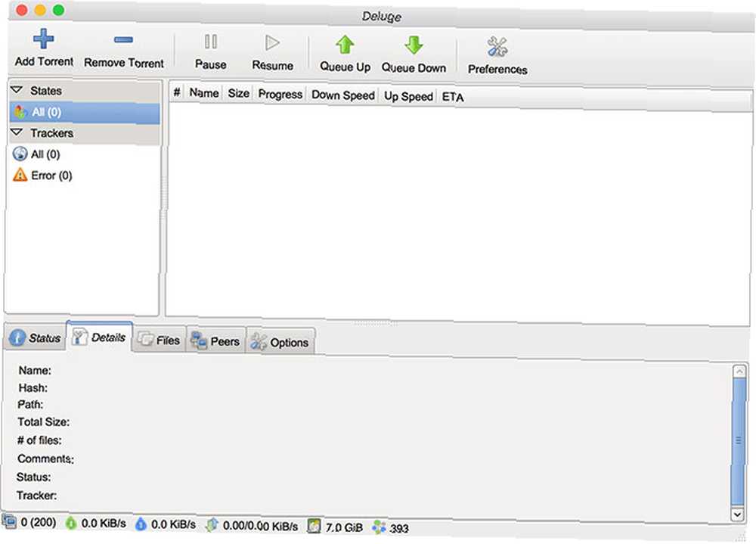
Task: Pause the selected torrent
Action: tap(211, 51)
